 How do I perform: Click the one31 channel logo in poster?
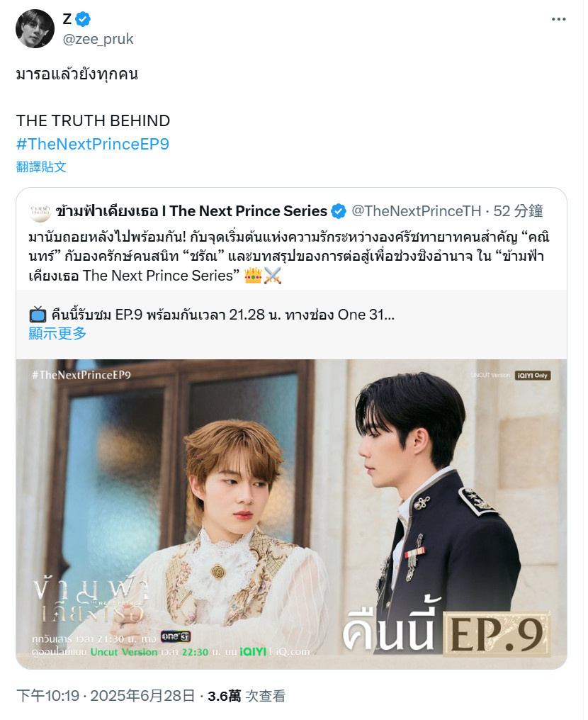coord(176,636)
